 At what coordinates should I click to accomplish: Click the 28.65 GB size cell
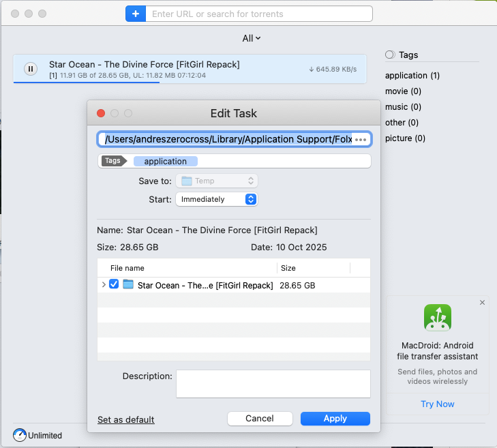[x=297, y=285]
